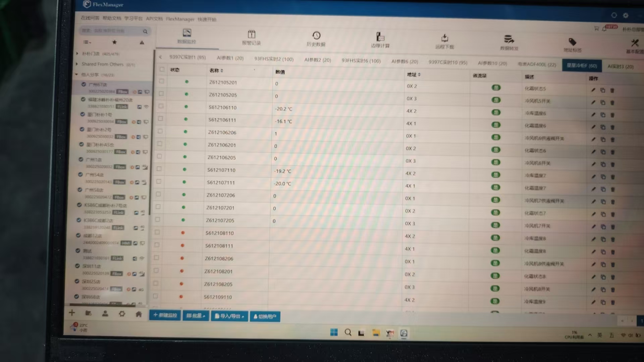Click the Windows Start button on taskbar
Screen dimensions: 644x362
coord(334,332)
